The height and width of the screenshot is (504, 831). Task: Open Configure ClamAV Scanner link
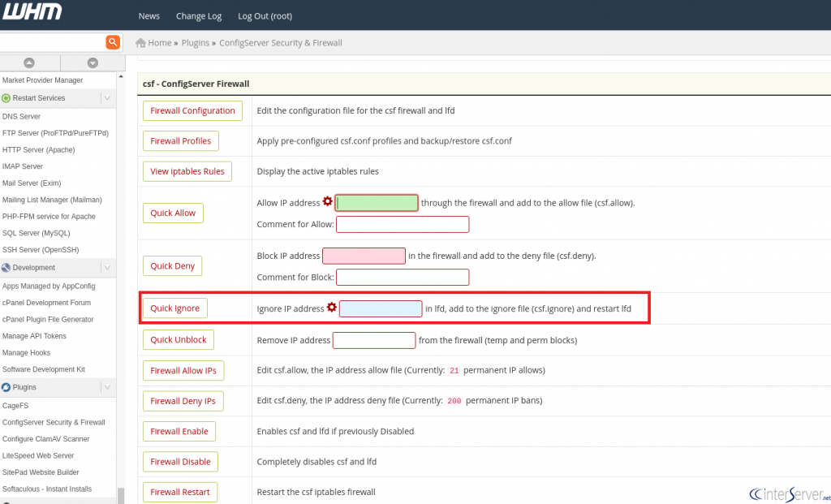pos(46,439)
